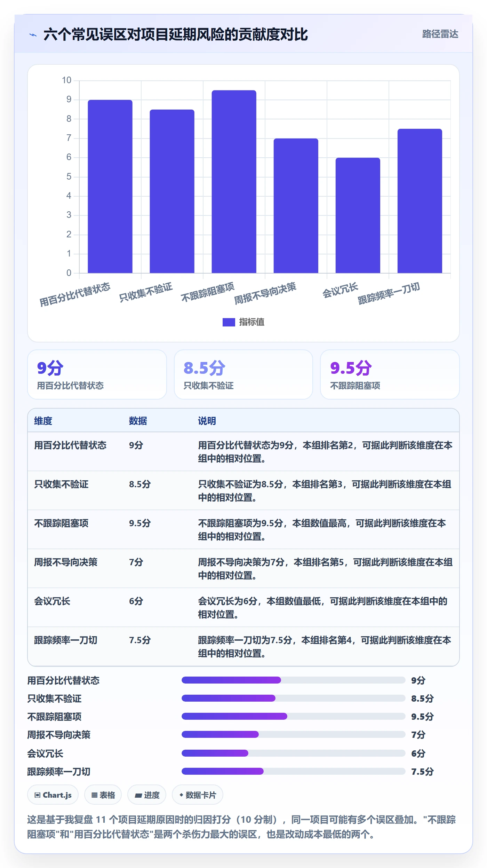Image resolution: width=487 pixels, height=868 pixels.
Task: Select the footer note starting "这是基于我复盘"
Action: (241, 827)
